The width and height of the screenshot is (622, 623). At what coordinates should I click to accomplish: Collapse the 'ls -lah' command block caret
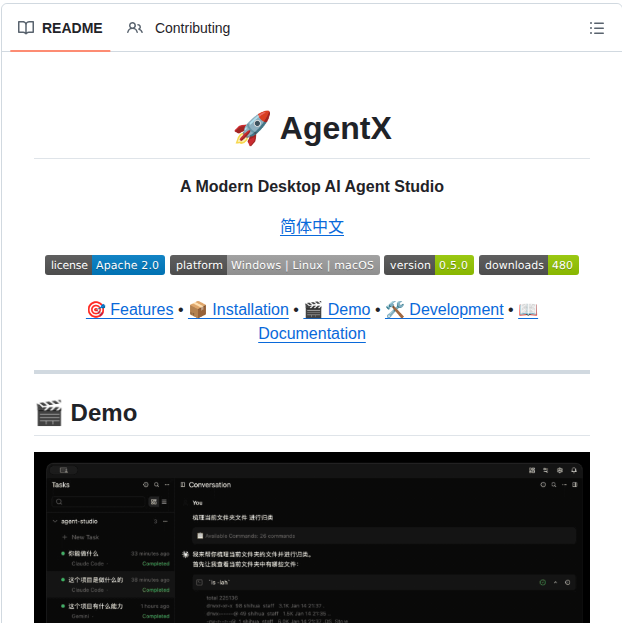tap(555, 582)
